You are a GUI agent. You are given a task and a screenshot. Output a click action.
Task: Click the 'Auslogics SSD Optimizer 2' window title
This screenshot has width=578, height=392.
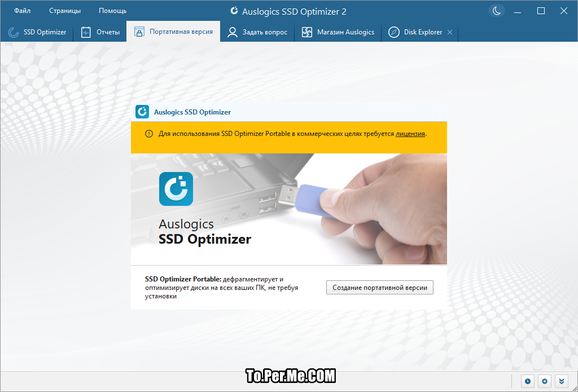click(x=294, y=11)
